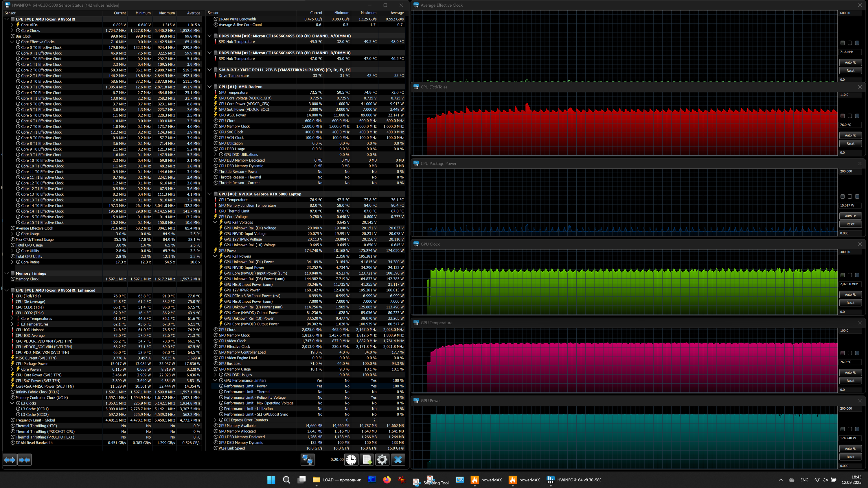Collapse GPU Performance Limiters group

pyautogui.click(x=215, y=380)
